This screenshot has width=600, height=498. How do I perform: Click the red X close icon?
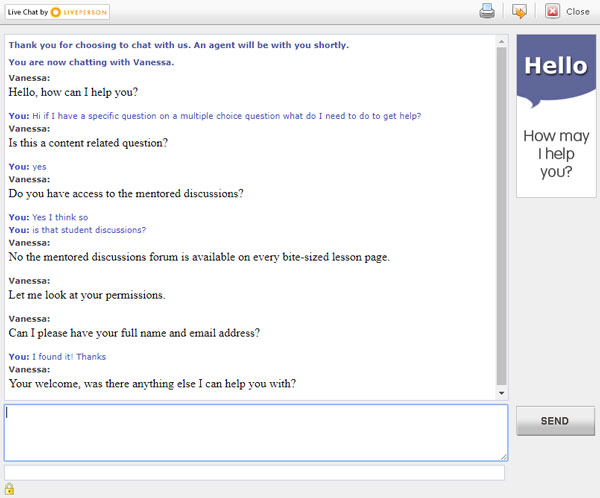tap(553, 11)
